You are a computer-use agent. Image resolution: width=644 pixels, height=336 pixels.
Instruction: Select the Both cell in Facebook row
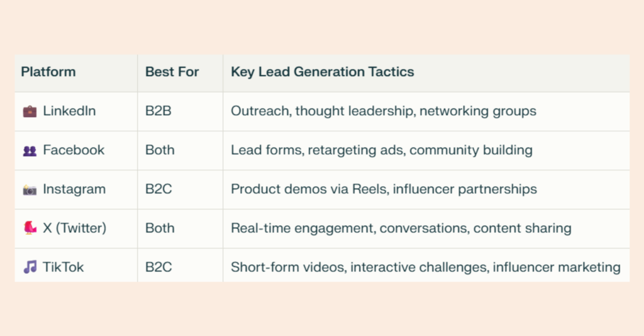tap(160, 150)
